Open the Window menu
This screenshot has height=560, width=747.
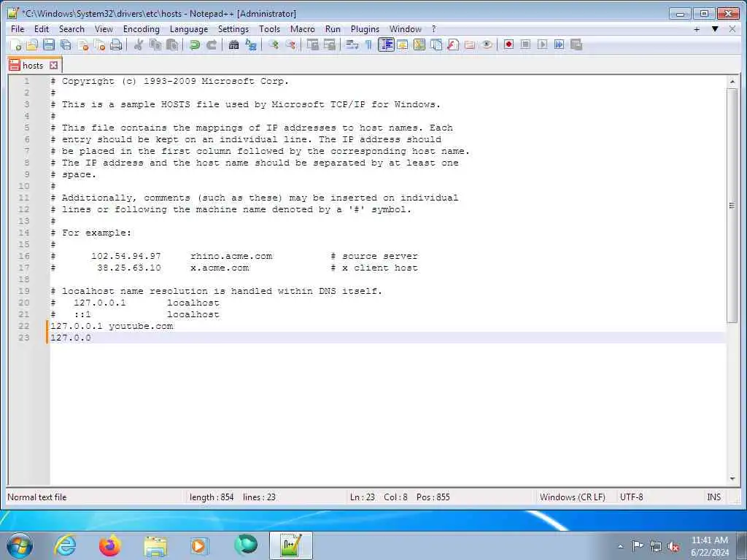coord(406,29)
